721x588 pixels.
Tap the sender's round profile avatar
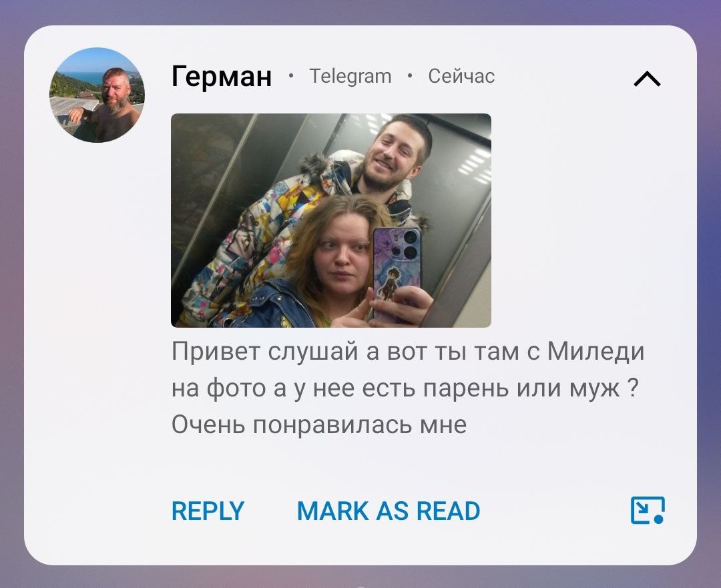click(97, 95)
